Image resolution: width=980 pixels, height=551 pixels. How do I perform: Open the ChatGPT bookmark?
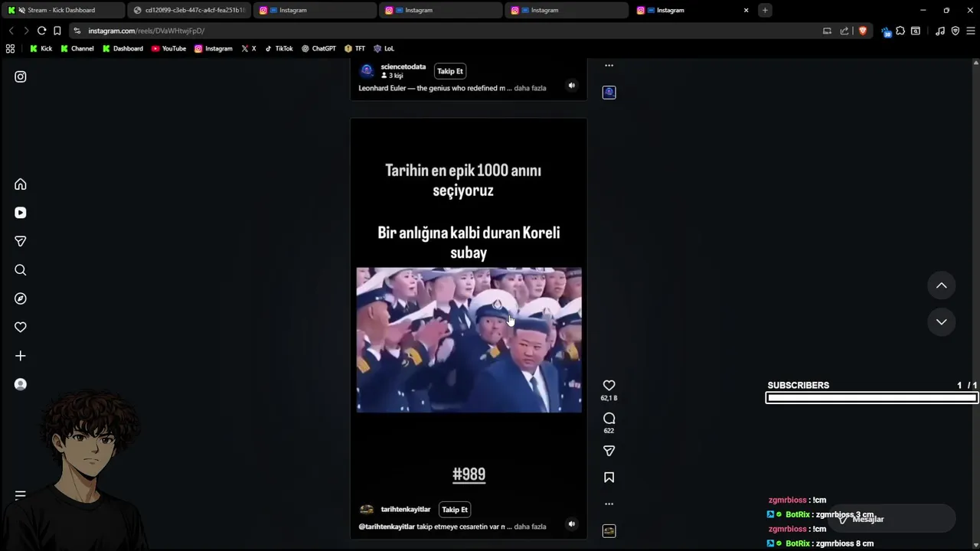318,48
